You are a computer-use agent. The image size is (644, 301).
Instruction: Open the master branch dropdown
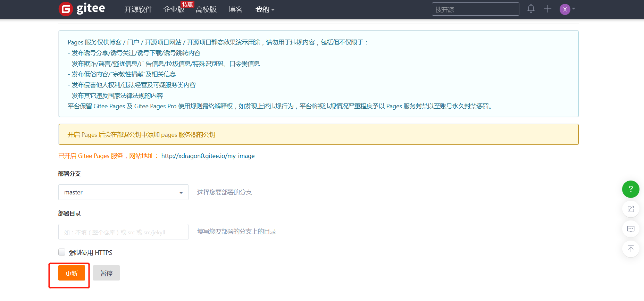pos(123,192)
